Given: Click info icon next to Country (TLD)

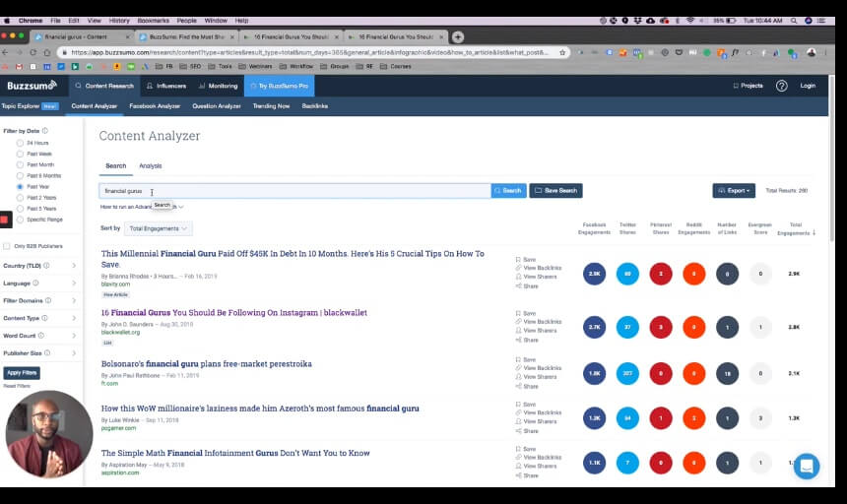Looking at the screenshot, I should [46, 266].
